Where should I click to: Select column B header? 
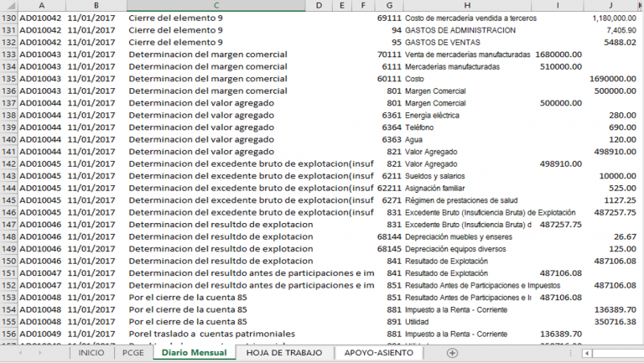(x=96, y=5)
